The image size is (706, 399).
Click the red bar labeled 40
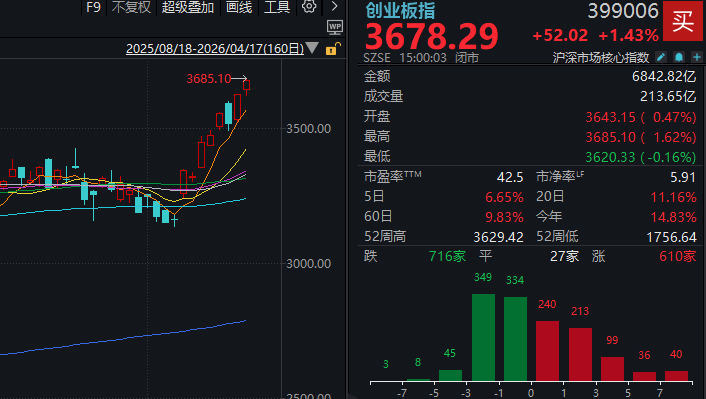(x=676, y=376)
